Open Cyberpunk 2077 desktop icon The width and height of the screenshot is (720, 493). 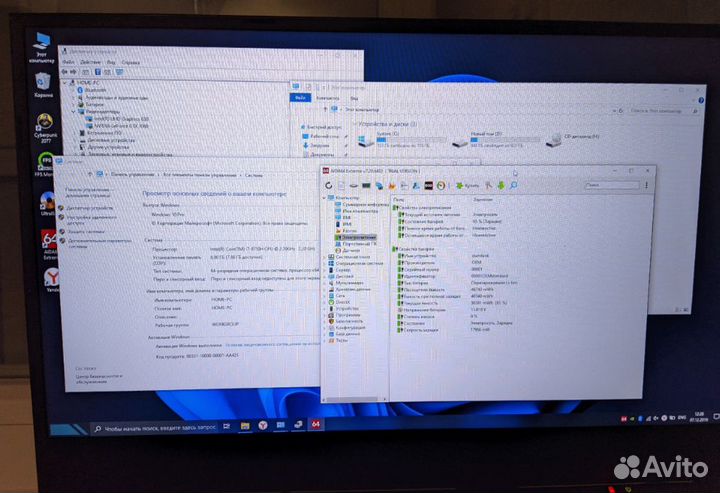pyautogui.click(x=46, y=128)
